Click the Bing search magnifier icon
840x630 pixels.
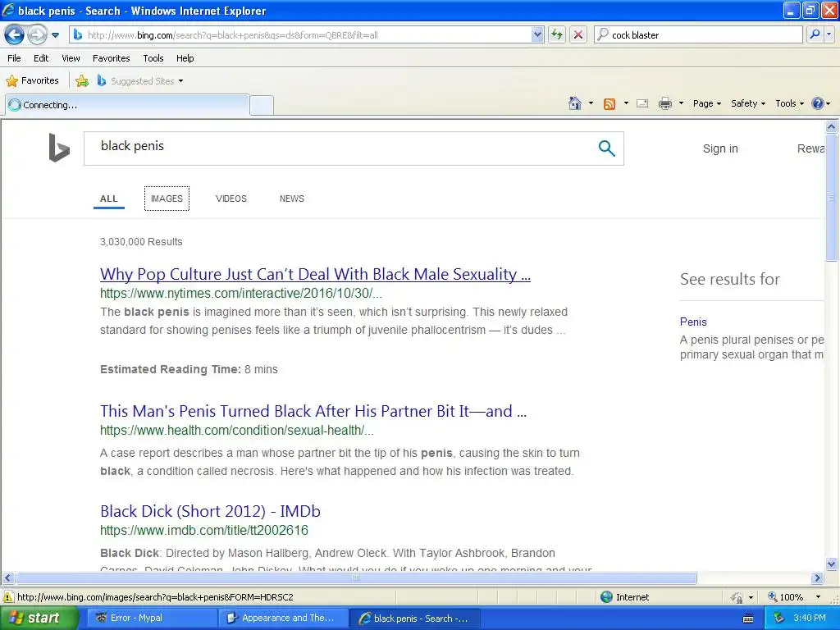coord(606,148)
